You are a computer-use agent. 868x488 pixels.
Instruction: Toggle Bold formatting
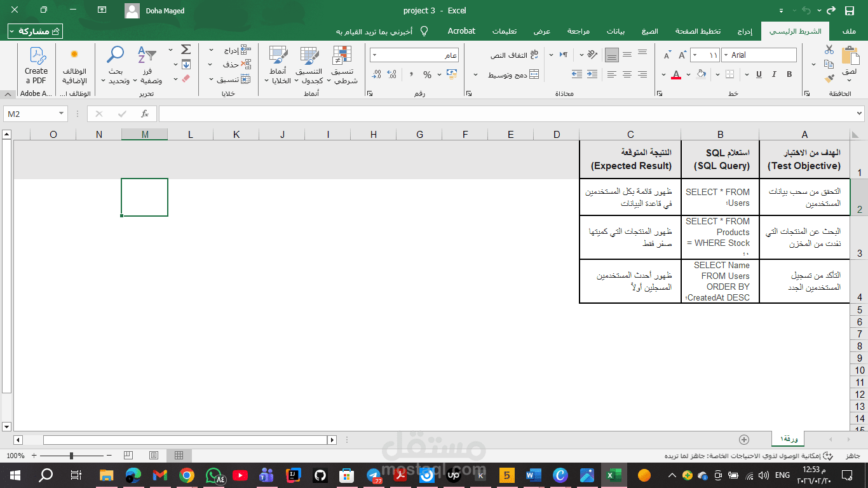[790, 74]
